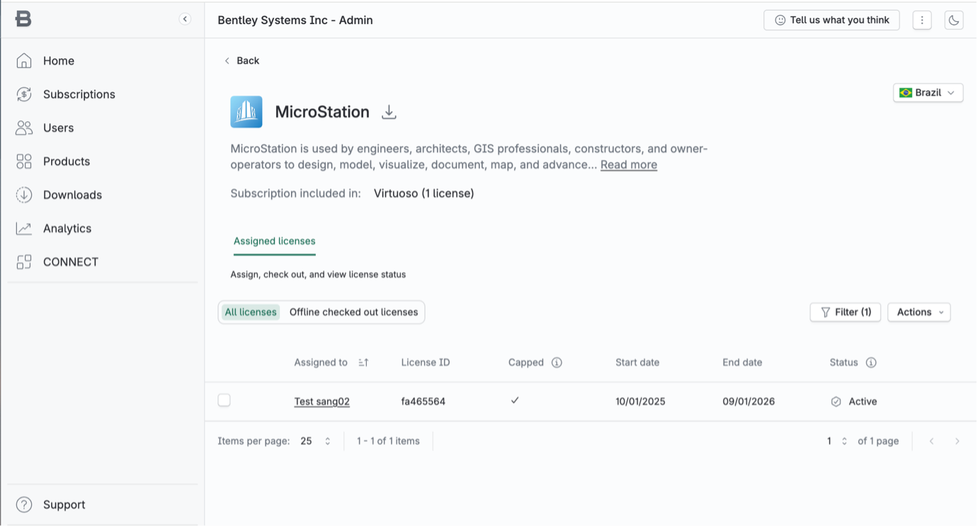
Task: Check the Test sang02 row checkbox
Action: pyautogui.click(x=224, y=400)
